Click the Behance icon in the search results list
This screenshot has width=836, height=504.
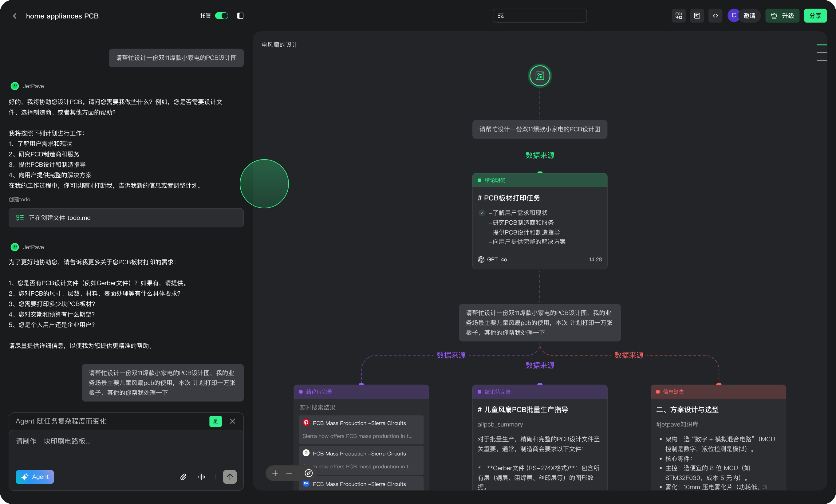pos(306,484)
